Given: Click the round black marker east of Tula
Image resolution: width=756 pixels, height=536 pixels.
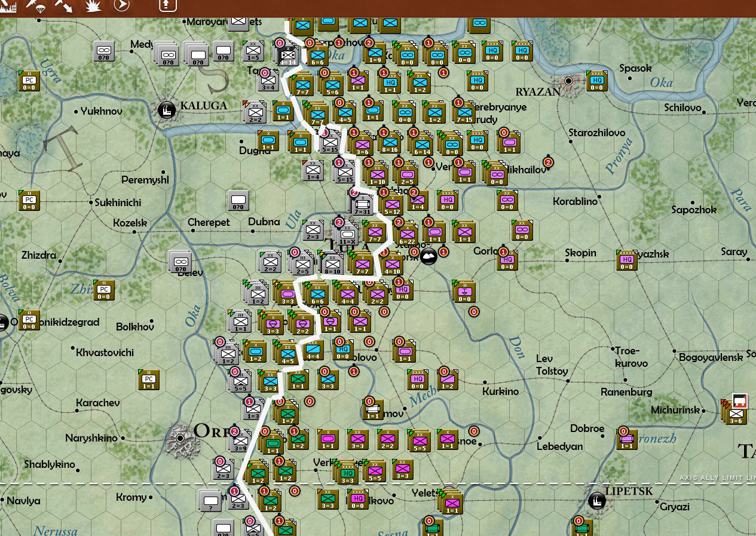Looking at the screenshot, I should [428, 257].
